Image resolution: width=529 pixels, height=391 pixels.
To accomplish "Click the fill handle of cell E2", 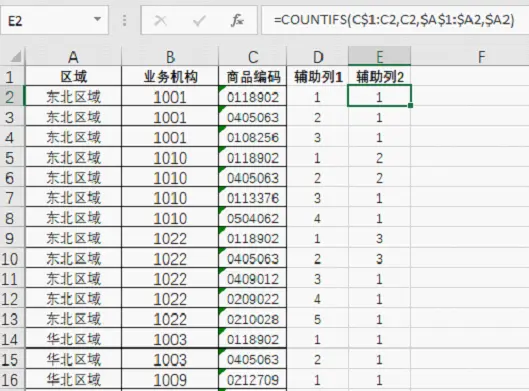I will coord(410,106).
